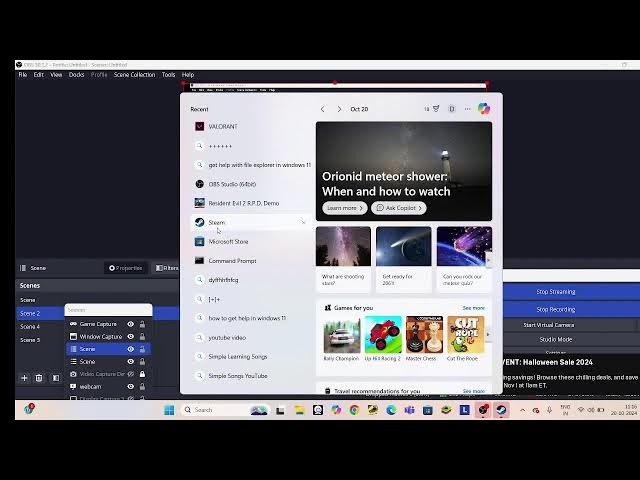
Task: Expand the Steam result chevron
Action: [x=303, y=222]
